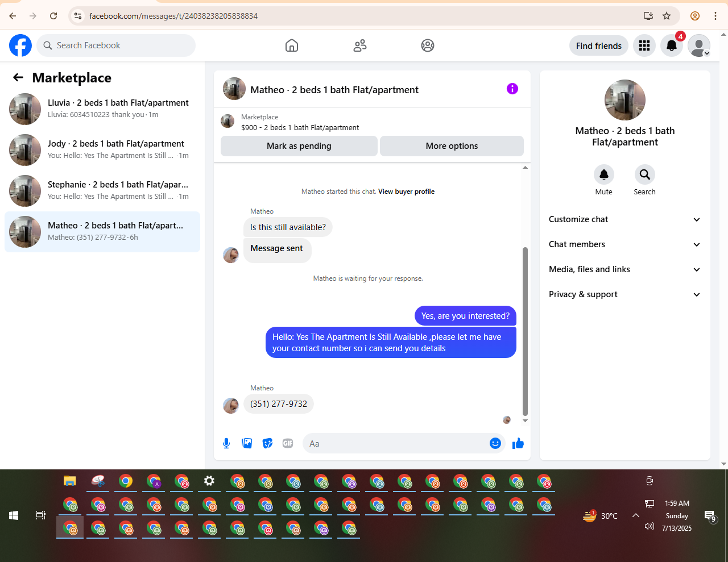Screen dimensions: 728x562
Task: Record a voice clip microphone icon
Action: click(x=226, y=443)
